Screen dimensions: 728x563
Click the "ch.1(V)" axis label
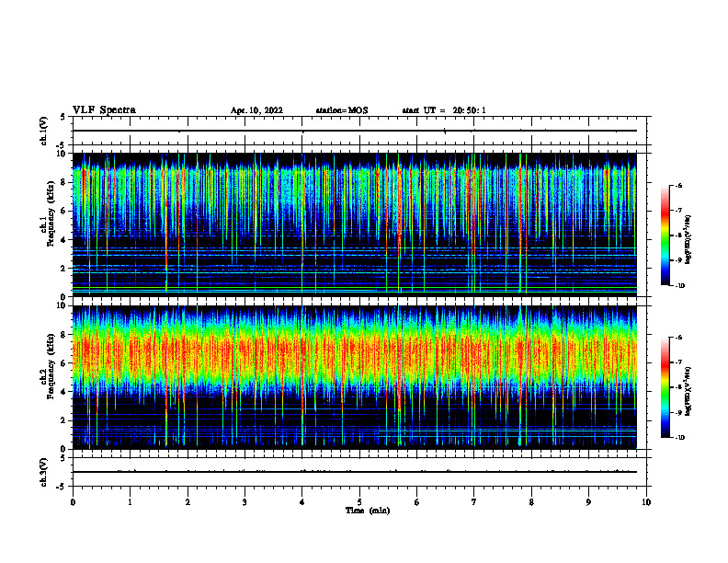[x=43, y=131]
